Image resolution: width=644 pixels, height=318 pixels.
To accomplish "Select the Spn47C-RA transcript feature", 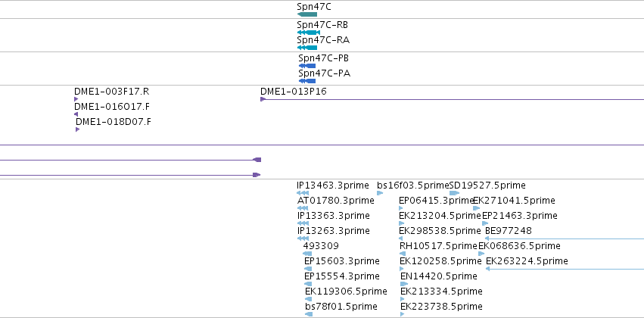I will pyautogui.click(x=307, y=48).
